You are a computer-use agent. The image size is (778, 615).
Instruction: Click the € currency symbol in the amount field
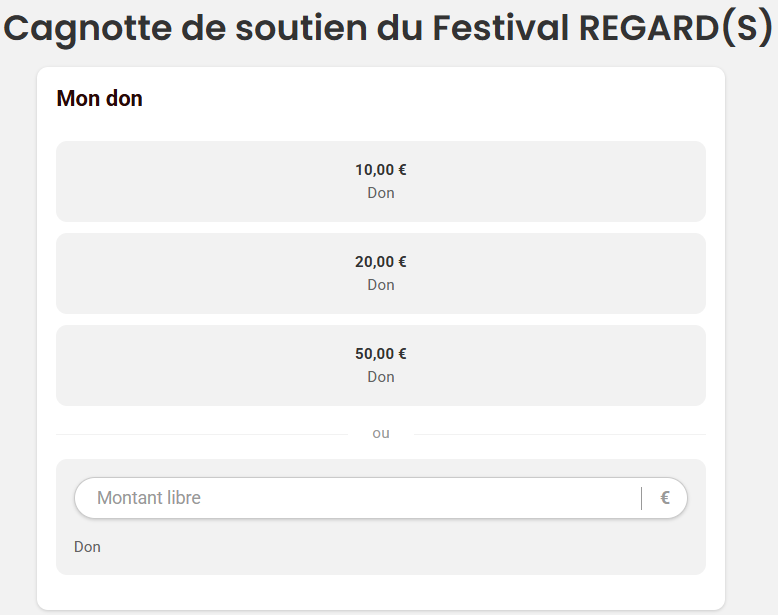(665, 498)
